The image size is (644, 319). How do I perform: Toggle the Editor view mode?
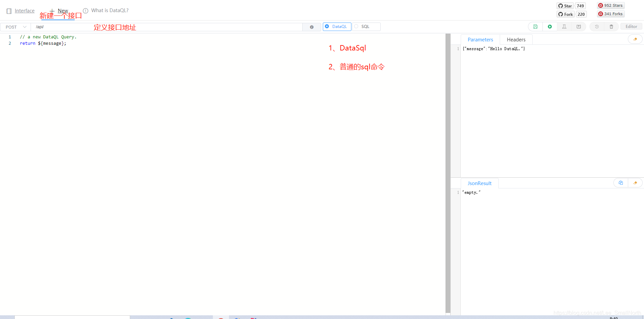(x=631, y=26)
